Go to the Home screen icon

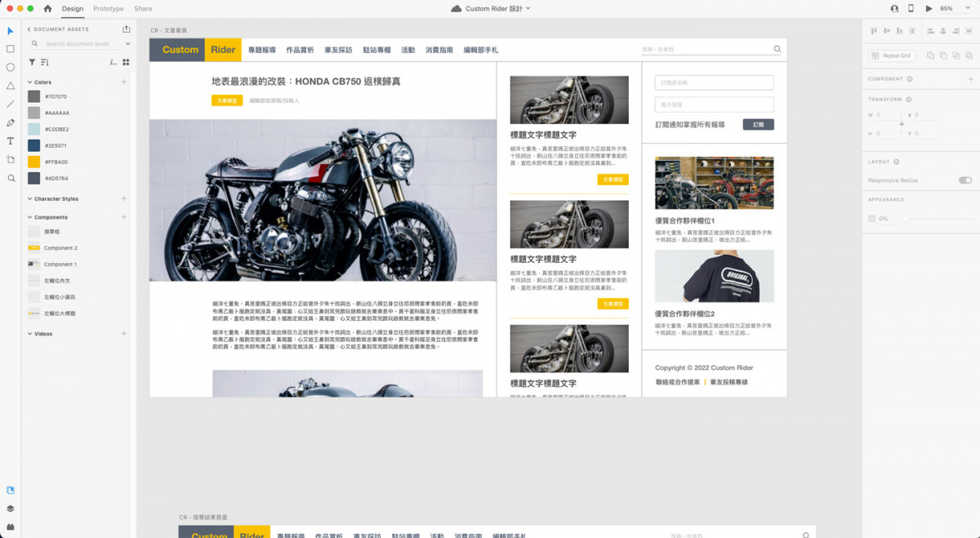pyautogui.click(x=47, y=8)
